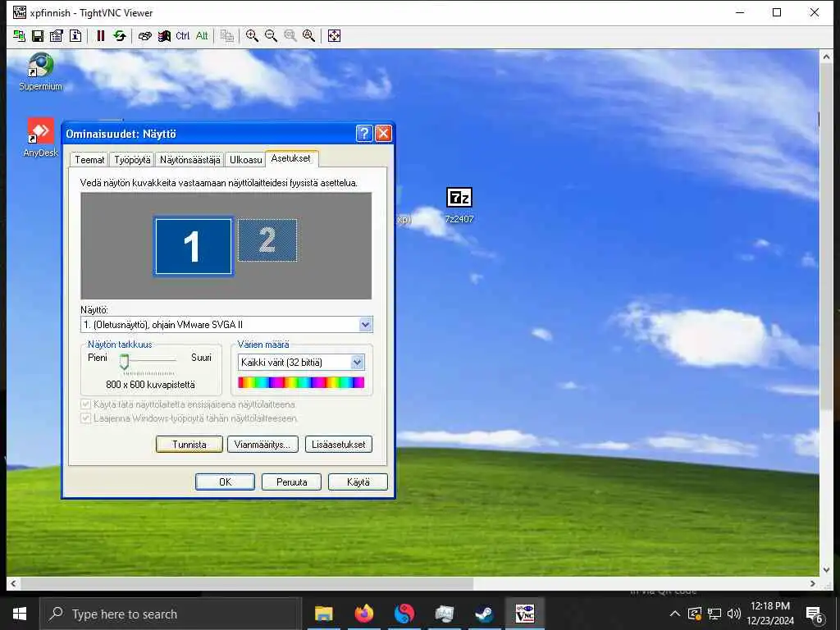The height and width of the screenshot is (630, 840).
Task: Click the Näytön tarkkuus resolution slider handle
Action: (125, 362)
